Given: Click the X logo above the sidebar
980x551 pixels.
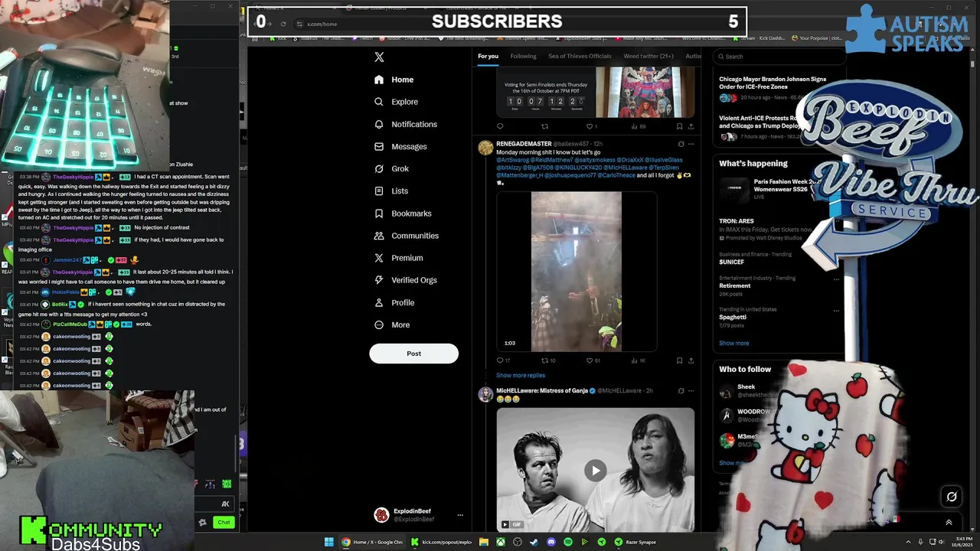Looking at the screenshot, I should point(379,57).
